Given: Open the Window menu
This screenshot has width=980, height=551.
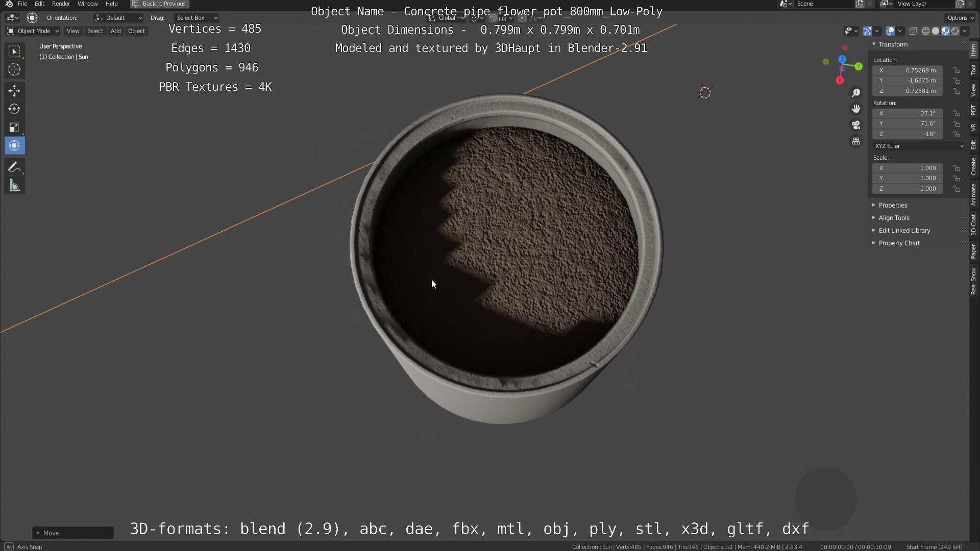Looking at the screenshot, I should click(x=87, y=4).
